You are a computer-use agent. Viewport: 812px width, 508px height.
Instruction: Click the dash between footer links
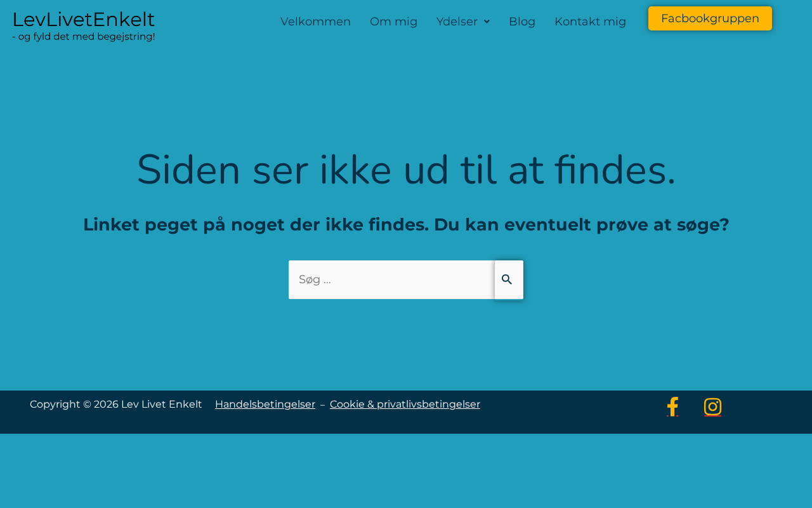coord(322,404)
